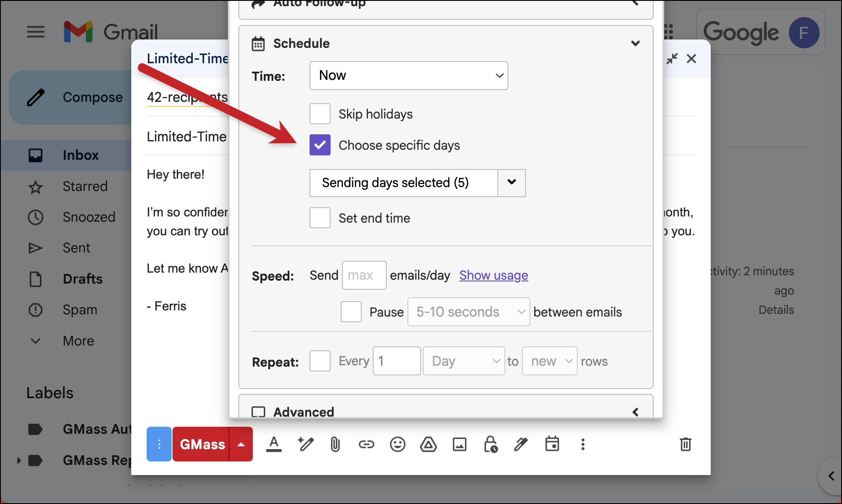Open text formatting options icon
Image resolution: width=842 pixels, height=504 pixels.
[274, 444]
